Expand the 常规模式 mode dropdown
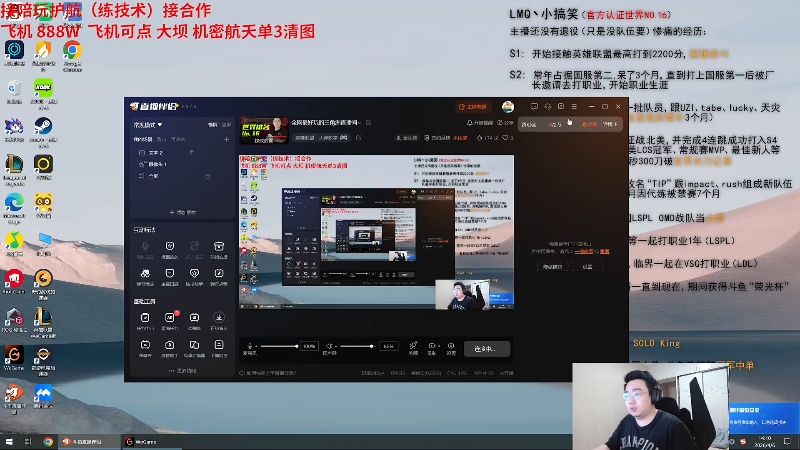 point(147,124)
